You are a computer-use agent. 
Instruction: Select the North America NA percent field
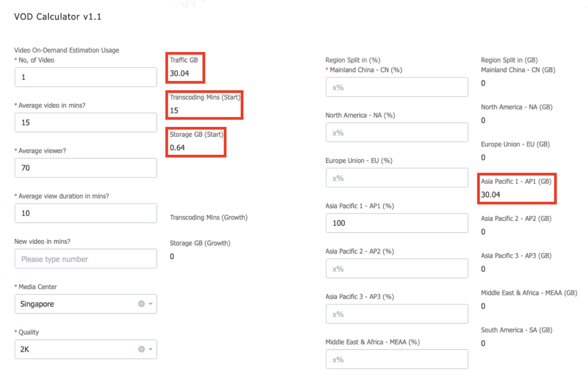(397, 132)
